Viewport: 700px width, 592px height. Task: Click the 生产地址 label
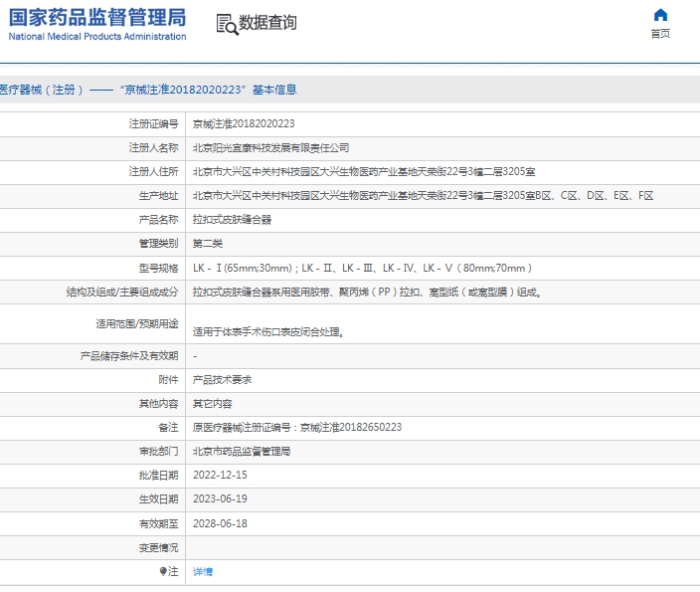tap(158, 196)
